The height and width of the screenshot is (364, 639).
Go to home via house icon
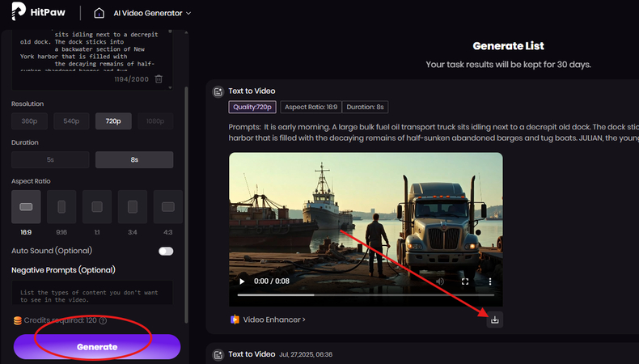click(x=99, y=13)
